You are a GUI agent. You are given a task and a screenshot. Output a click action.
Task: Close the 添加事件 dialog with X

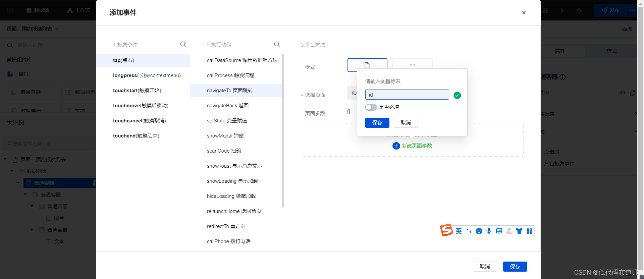(x=524, y=13)
